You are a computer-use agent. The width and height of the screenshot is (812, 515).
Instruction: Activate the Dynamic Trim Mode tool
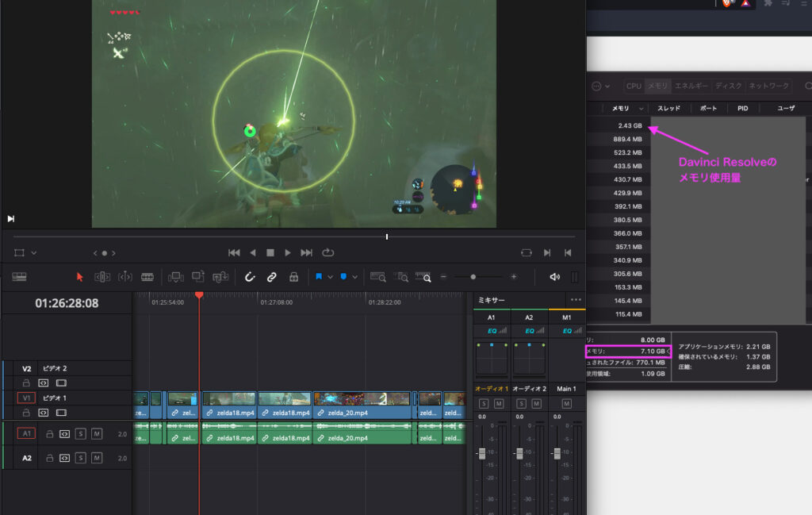pyautogui.click(x=125, y=277)
